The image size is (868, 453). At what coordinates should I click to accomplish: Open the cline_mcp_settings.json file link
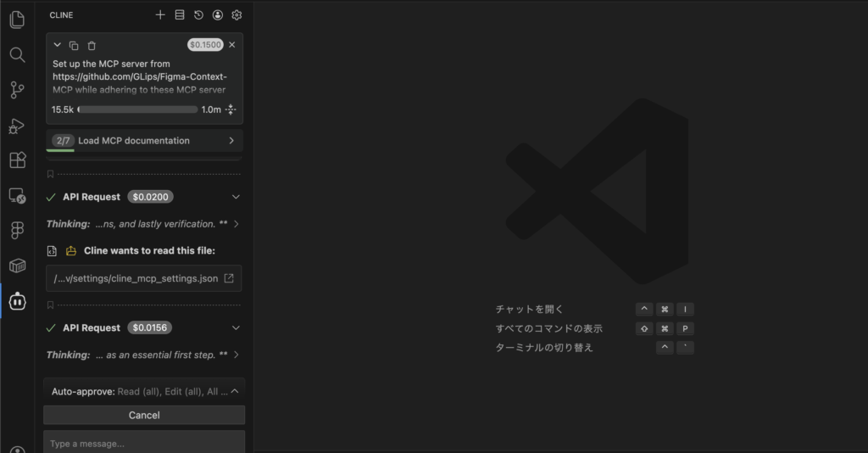(x=228, y=278)
